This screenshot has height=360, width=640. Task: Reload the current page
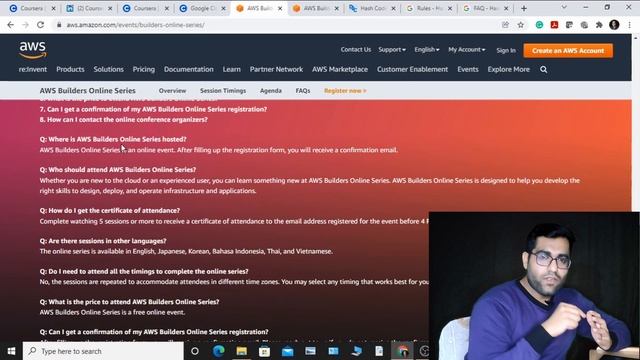(40, 25)
